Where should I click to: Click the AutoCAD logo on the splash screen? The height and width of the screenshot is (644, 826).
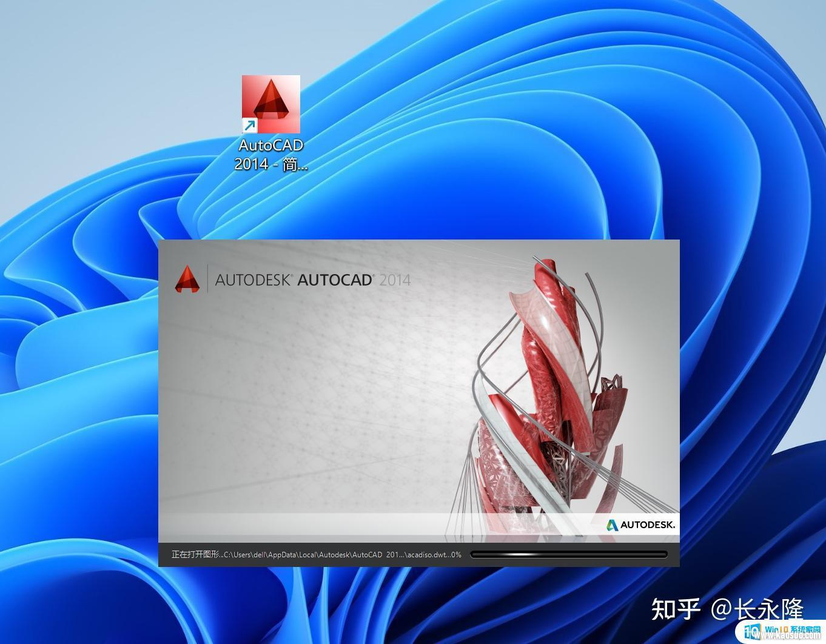coord(187,279)
